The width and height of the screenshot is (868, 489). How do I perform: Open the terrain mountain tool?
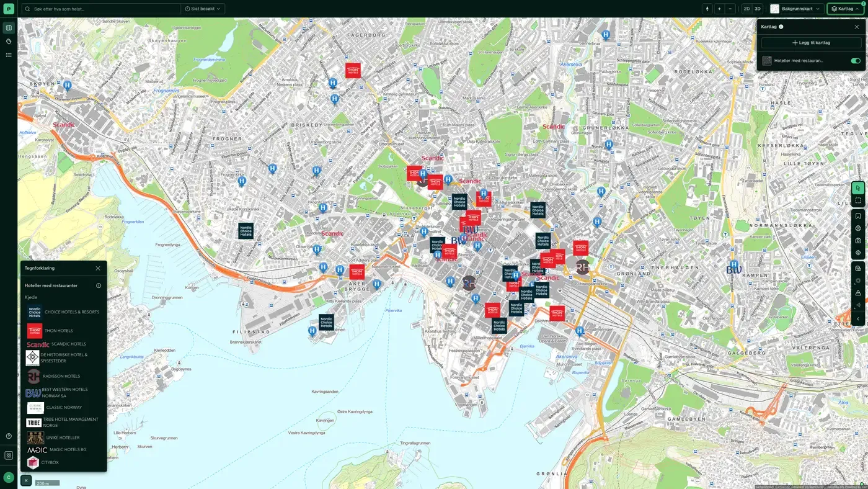pos(858,293)
